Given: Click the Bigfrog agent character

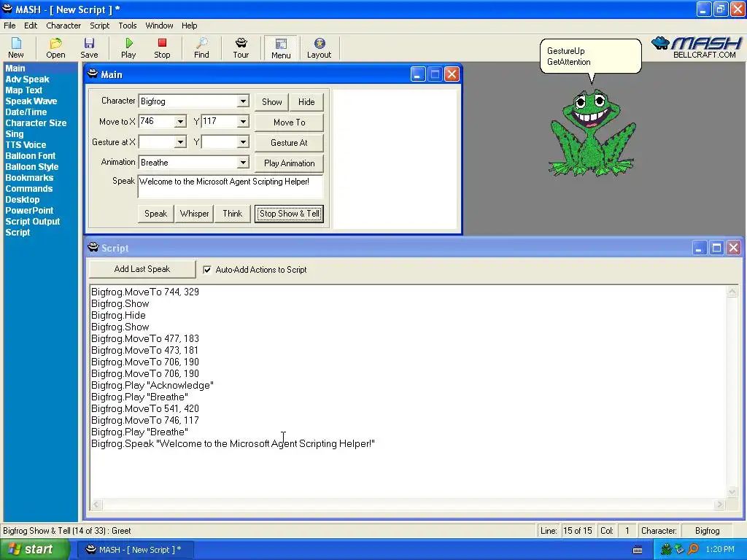Looking at the screenshot, I should (x=592, y=133).
